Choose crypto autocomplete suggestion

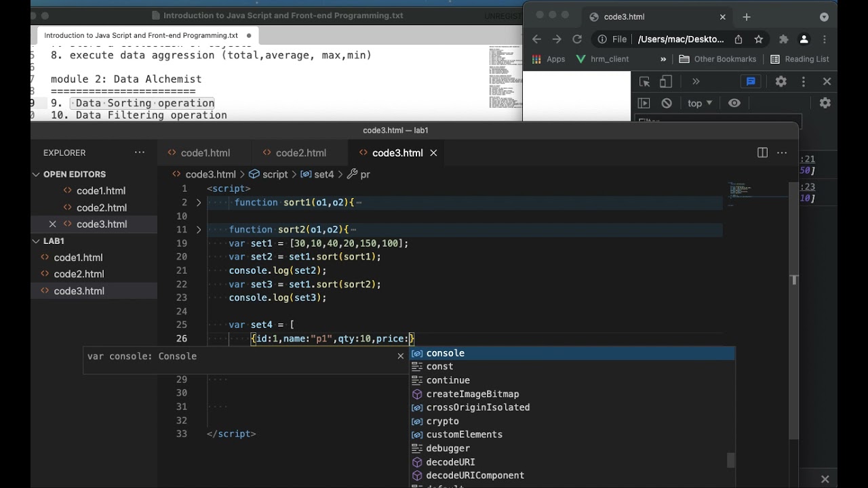point(572,421)
